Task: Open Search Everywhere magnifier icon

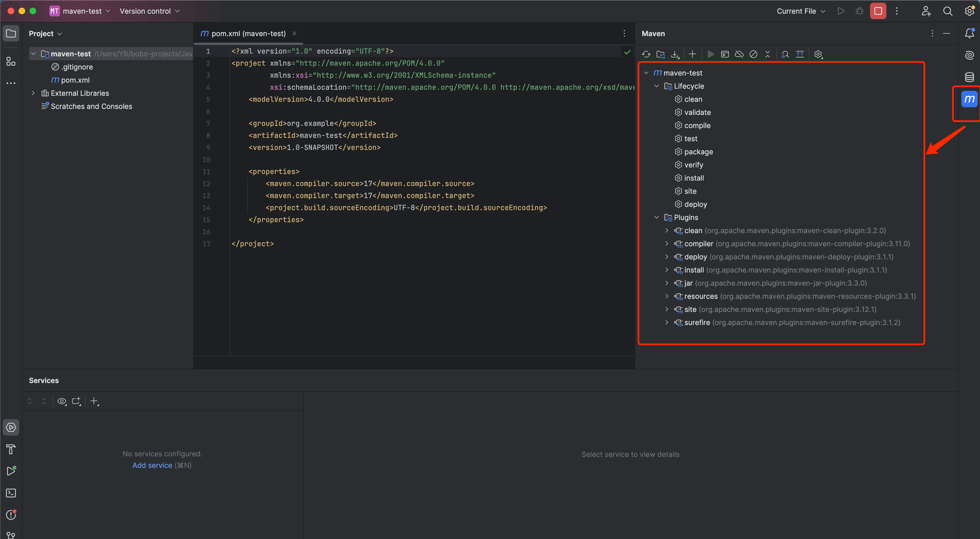Action: pyautogui.click(x=948, y=11)
